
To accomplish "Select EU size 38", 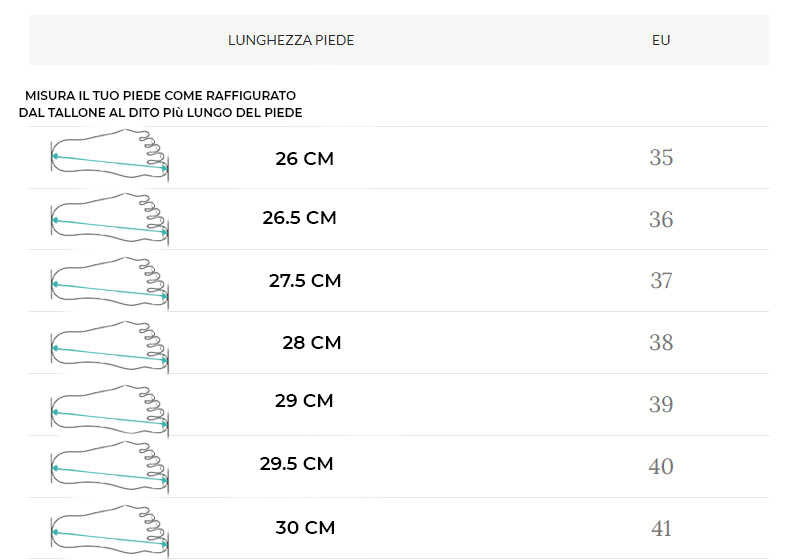I will 661,343.
